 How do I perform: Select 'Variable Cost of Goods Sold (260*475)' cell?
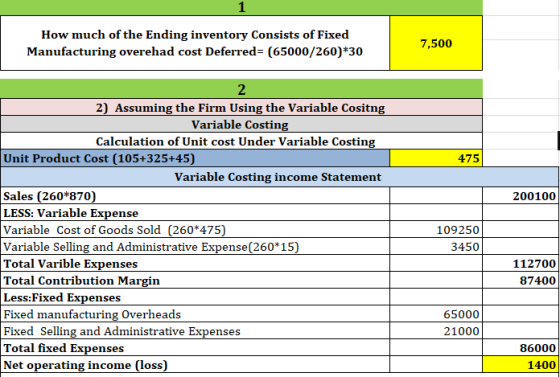click(195, 230)
